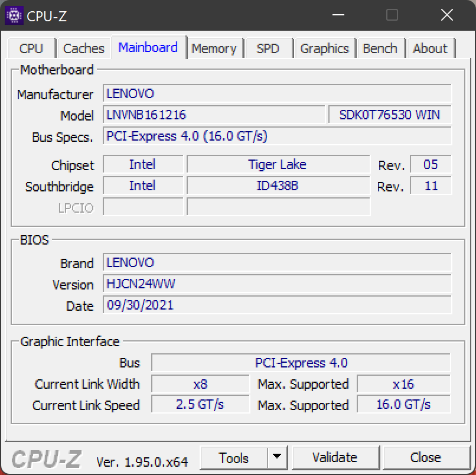The image size is (476, 475).
Task: Click the Close button at bottom
Action: (x=426, y=458)
